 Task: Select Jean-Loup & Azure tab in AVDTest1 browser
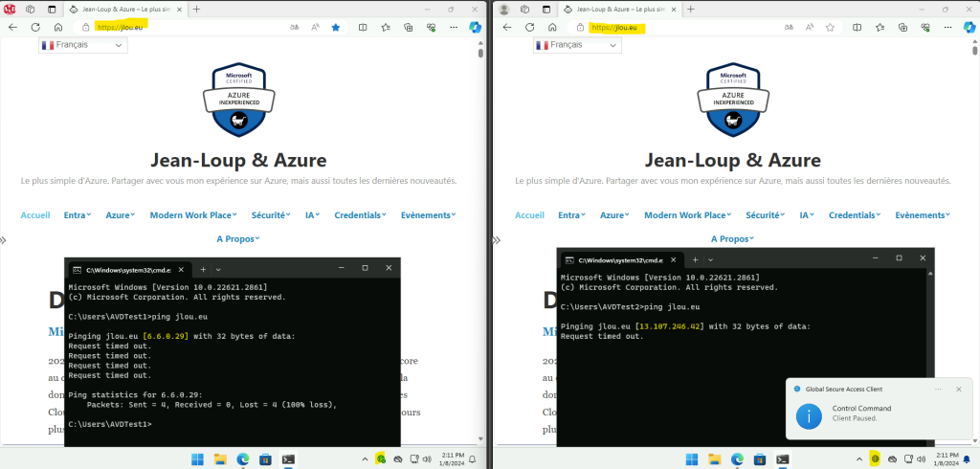pyautogui.click(x=123, y=10)
